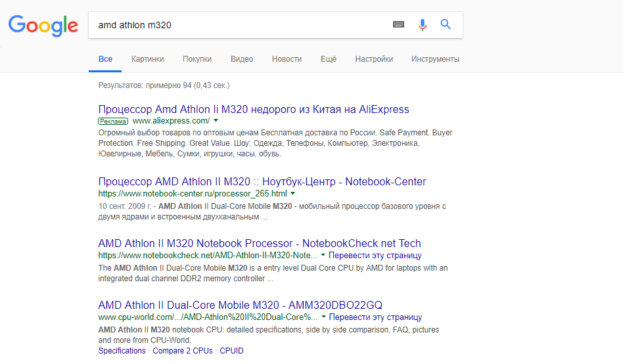This screenshot has width=623, height=364.
Task: Click the magnifying glass search button
Action: tap(446, 24)
